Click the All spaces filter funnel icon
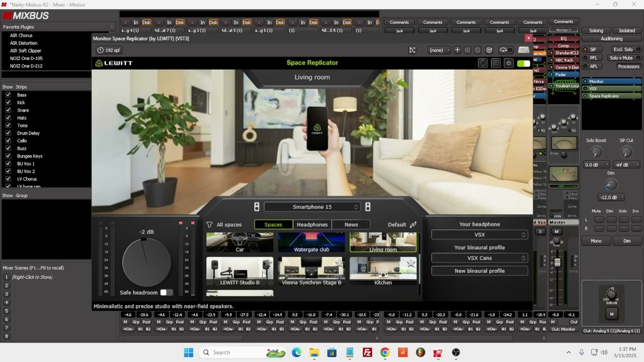The image size is (644, 362). [209, 225]
